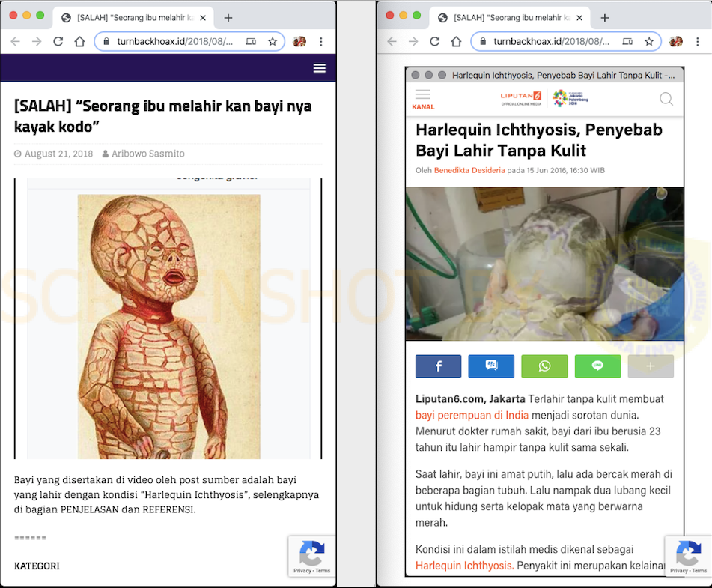Screen dimensions: 712x588
Task: Select the SALAH tab in left window
Action: [133, 18]
